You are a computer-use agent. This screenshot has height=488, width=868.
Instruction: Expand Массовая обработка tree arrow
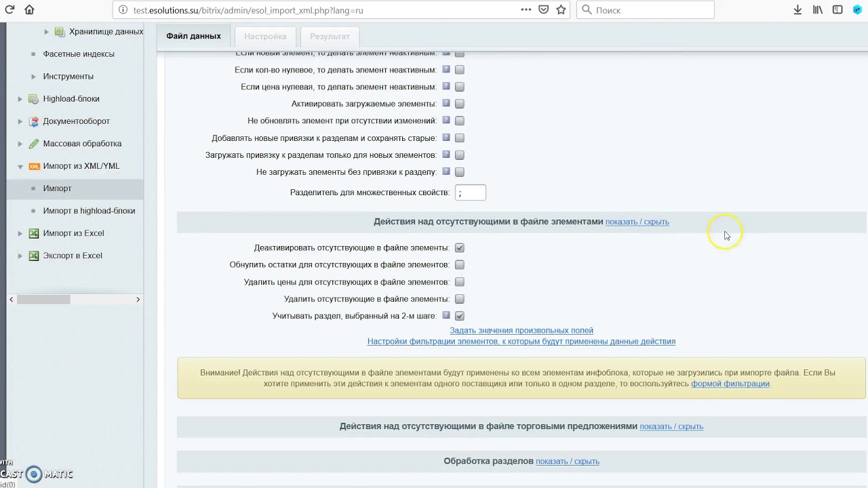coord(20,144)
